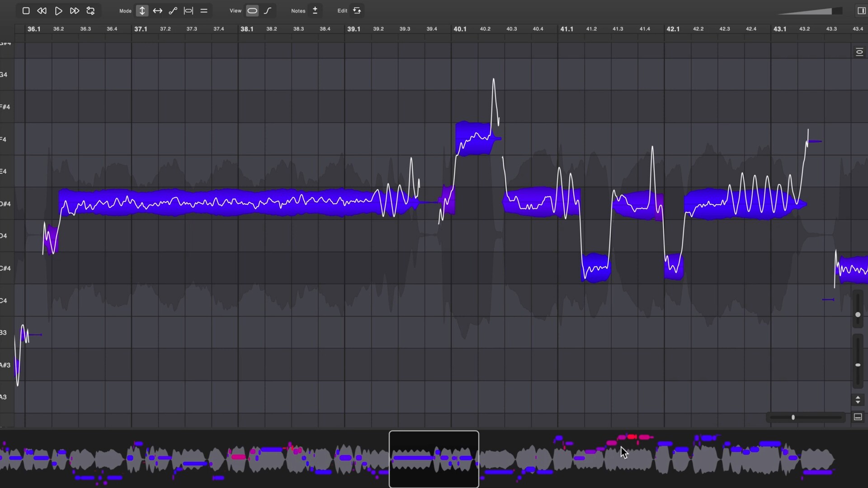Click the Notes plus/minus button
Screen dimensions: 868x488
click(x=315, y=10)
